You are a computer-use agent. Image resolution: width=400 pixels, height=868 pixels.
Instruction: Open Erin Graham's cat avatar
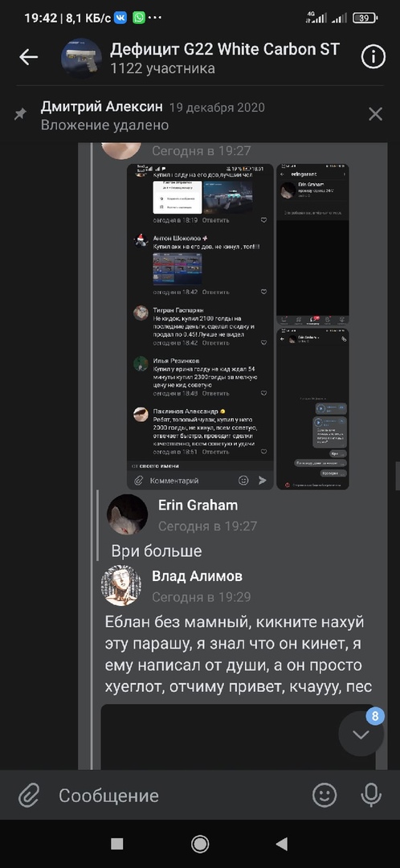127,515
